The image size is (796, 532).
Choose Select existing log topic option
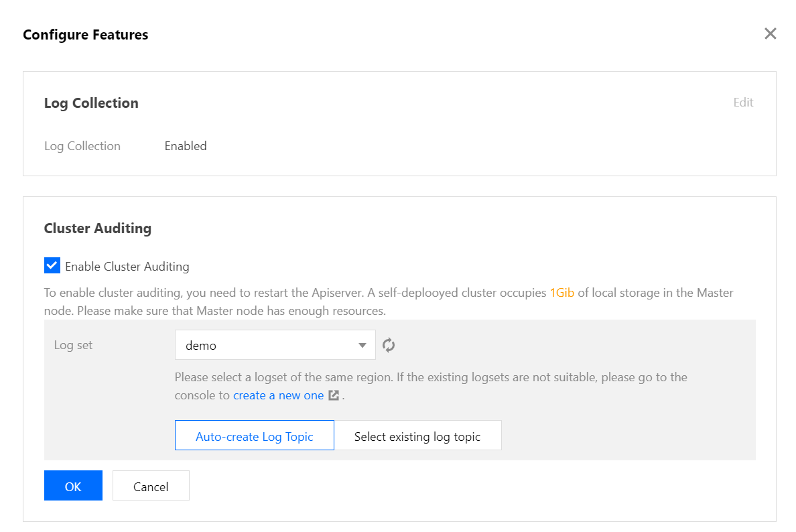[417, 436]
